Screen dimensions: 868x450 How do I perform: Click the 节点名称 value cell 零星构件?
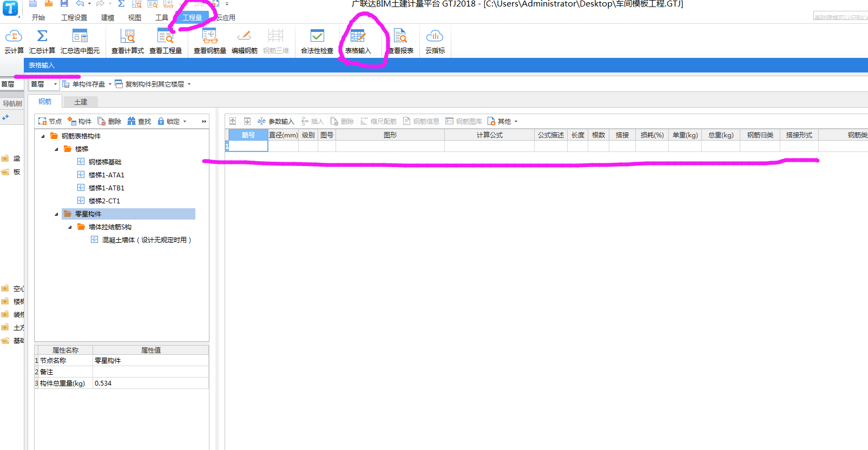150,361
